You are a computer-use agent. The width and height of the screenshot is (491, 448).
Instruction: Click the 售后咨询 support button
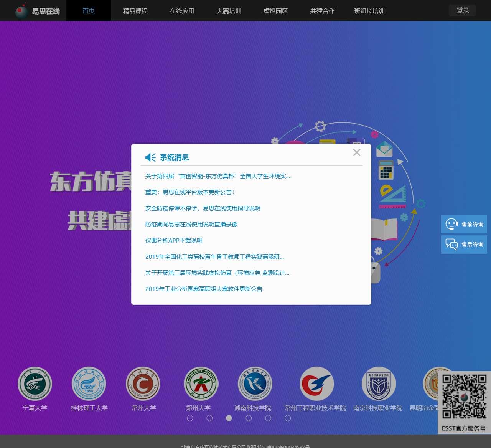coord(464,244)
